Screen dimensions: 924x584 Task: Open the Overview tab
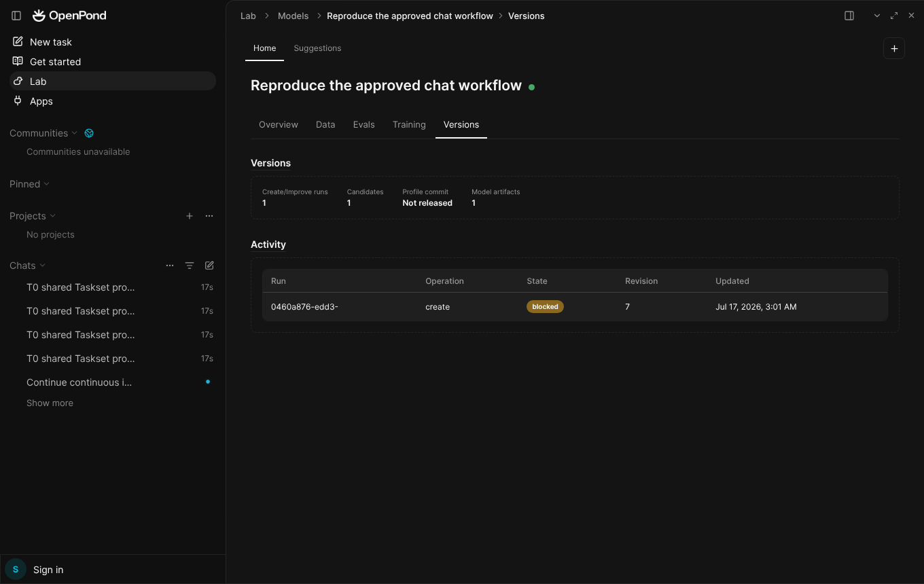point(279,125)
